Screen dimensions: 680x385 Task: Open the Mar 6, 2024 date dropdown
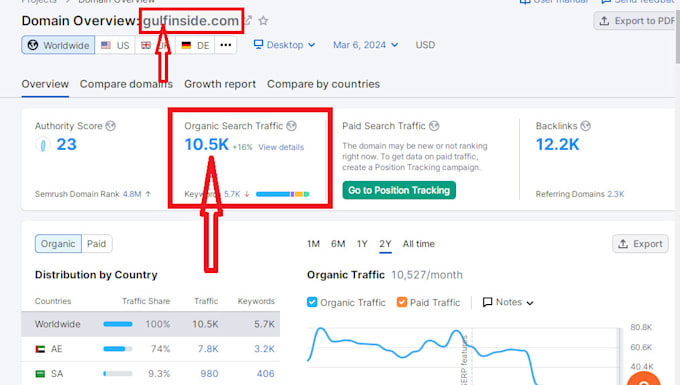[365, 45]
